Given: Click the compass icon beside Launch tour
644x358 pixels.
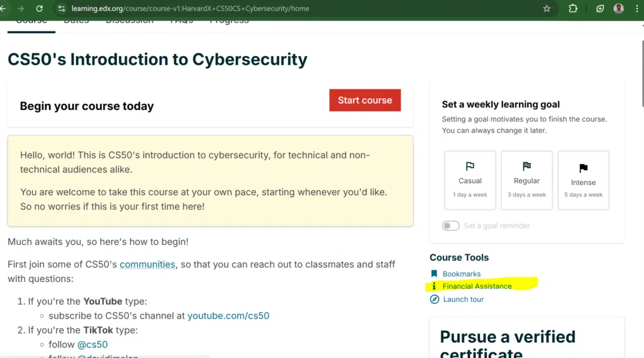Looking at the screenshot, I should pyautogui.click(x=435, y=299).
